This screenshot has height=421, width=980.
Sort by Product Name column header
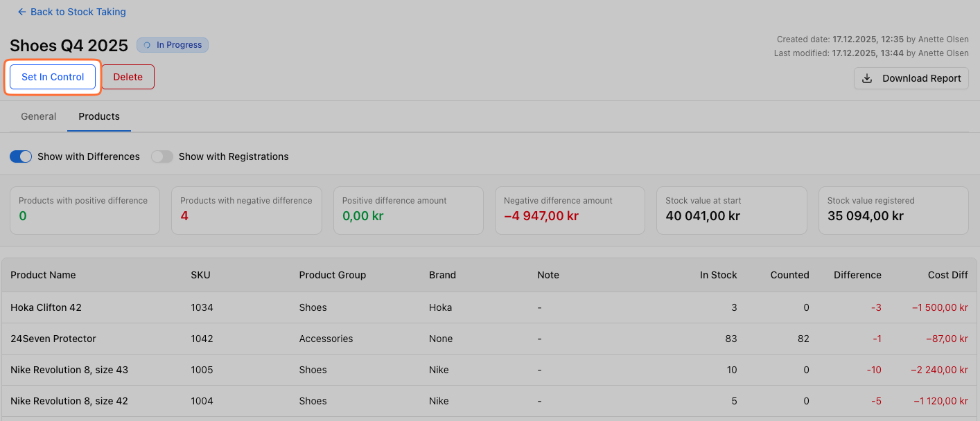[x=43, y=275]
